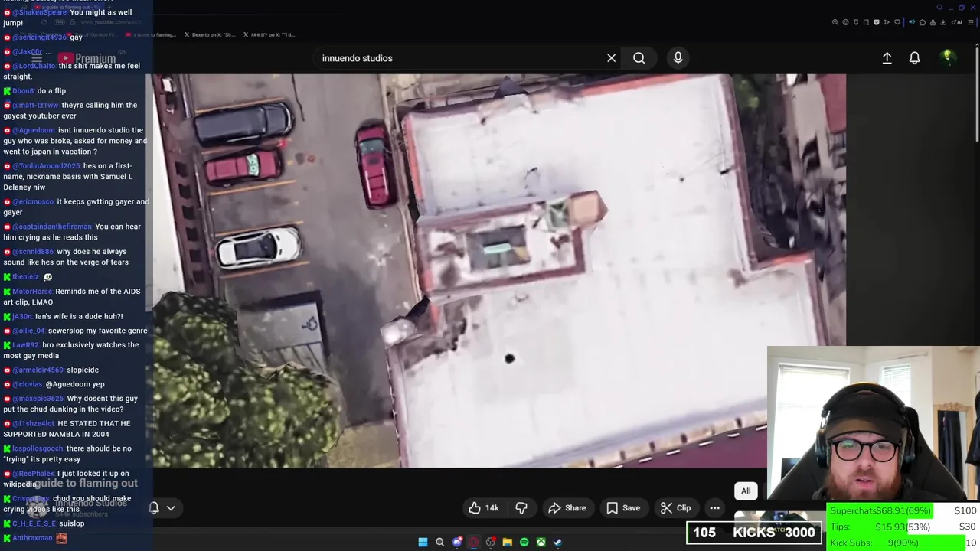Share the video
Image resolution: width=980 pixels, height=551 pixels.
pyautogui.click(x=567, y=508)
